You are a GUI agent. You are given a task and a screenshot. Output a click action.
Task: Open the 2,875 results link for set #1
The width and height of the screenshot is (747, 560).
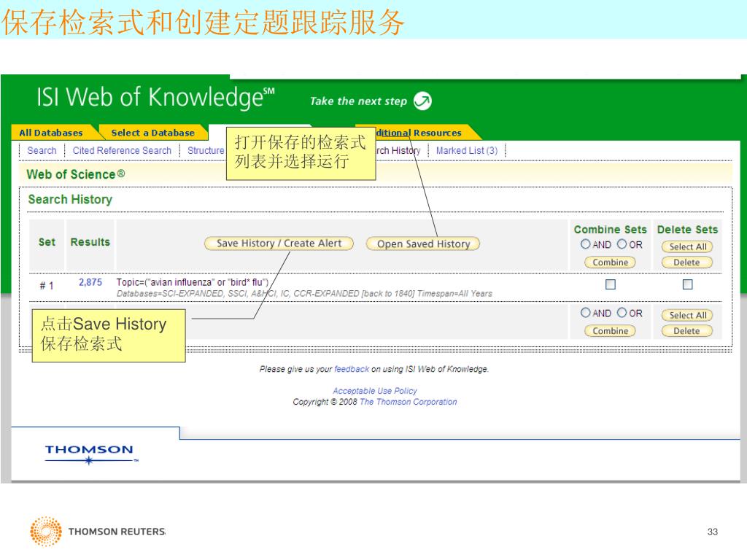coord(90,282)
